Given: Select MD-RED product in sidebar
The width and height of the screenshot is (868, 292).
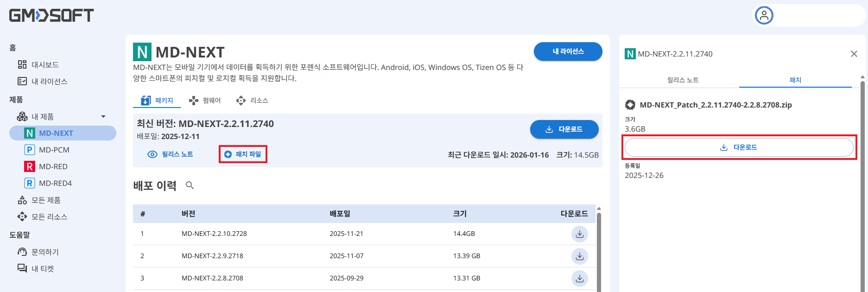Looking at the screenshot, I should (46, 166).
